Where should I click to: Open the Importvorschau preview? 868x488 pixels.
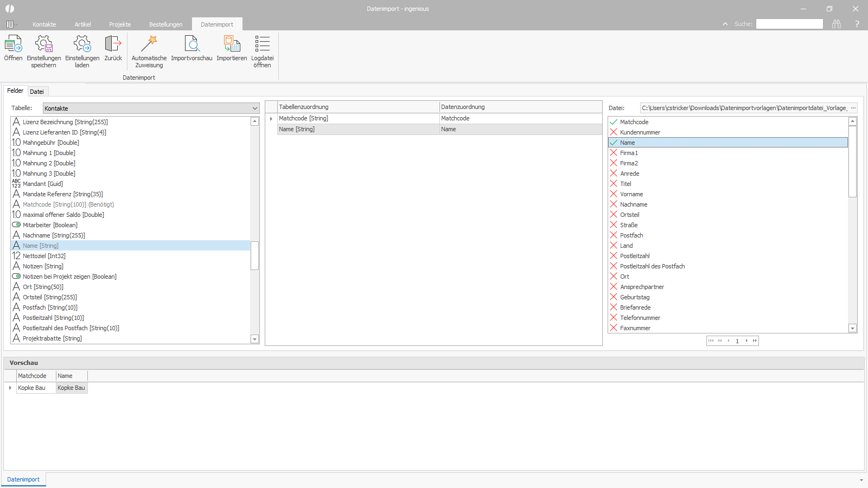pyautogui.click(x=192, y=44)
